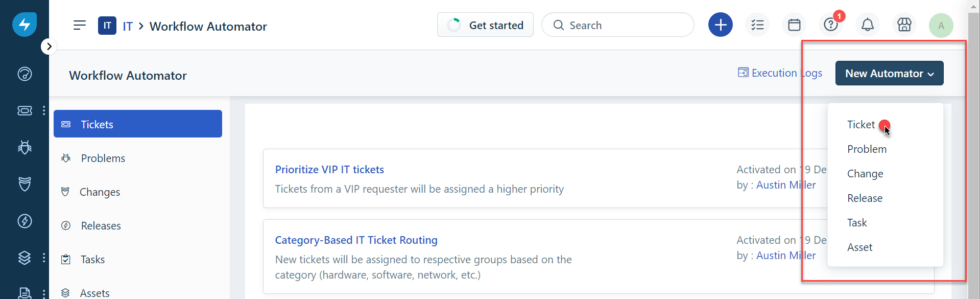Click the Freshservice lightning logo icon
The image size is (980, 299).
pyautogui.click(x=25, y=25)
